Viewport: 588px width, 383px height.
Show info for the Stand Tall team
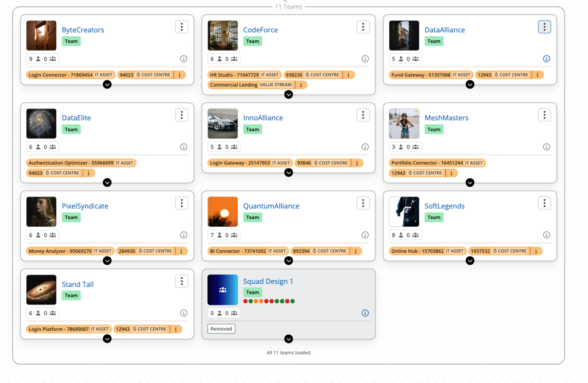pos(184,313)
